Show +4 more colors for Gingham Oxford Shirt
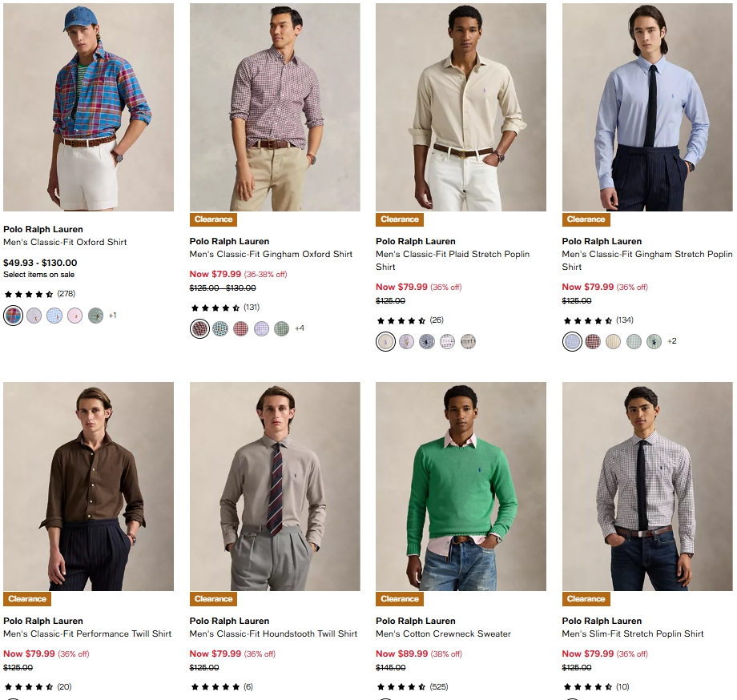 pyautogui.click(x=300, y=328)
